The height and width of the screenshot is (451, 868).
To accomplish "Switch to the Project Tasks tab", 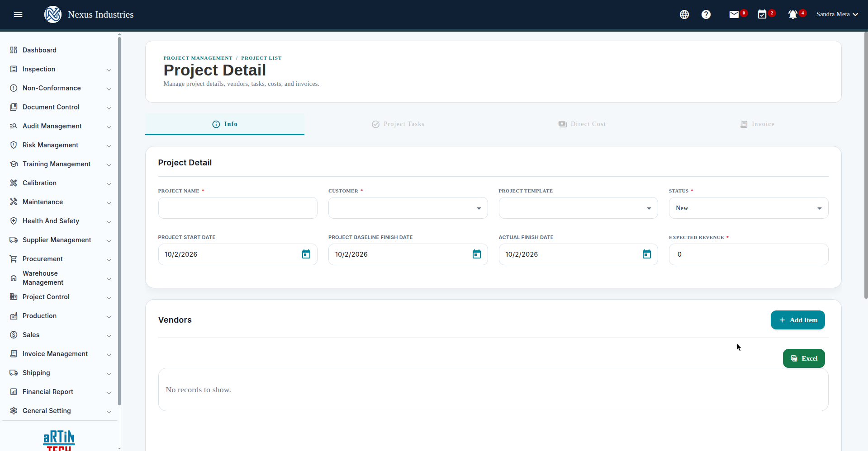I will coord(398,124).
